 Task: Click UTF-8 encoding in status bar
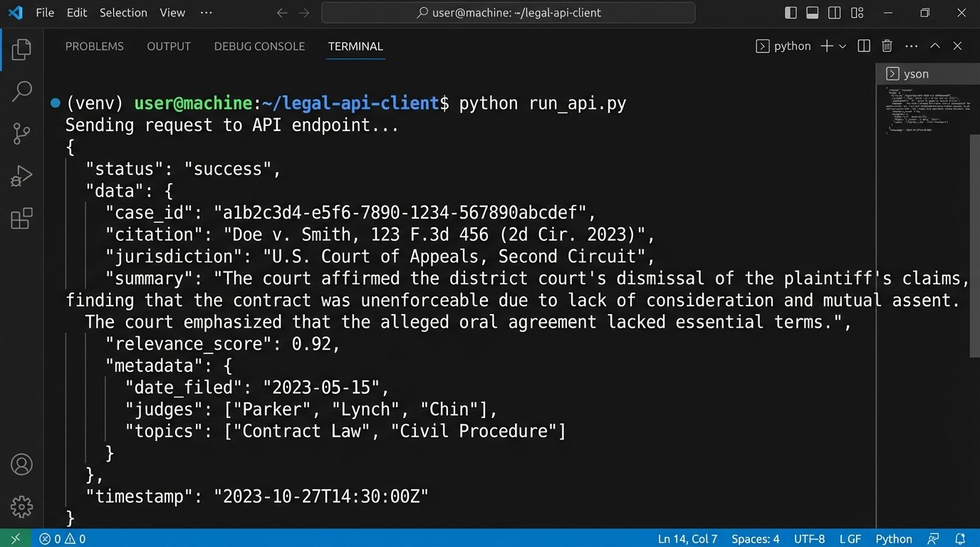[809, 539]
